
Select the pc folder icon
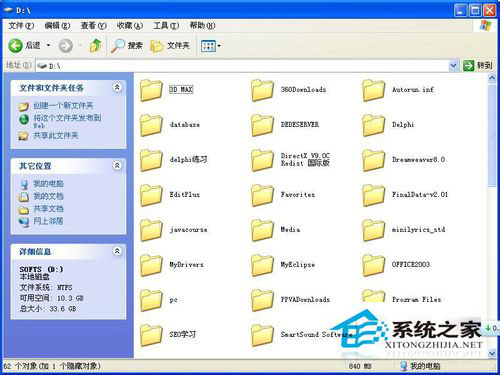(151, 300)
